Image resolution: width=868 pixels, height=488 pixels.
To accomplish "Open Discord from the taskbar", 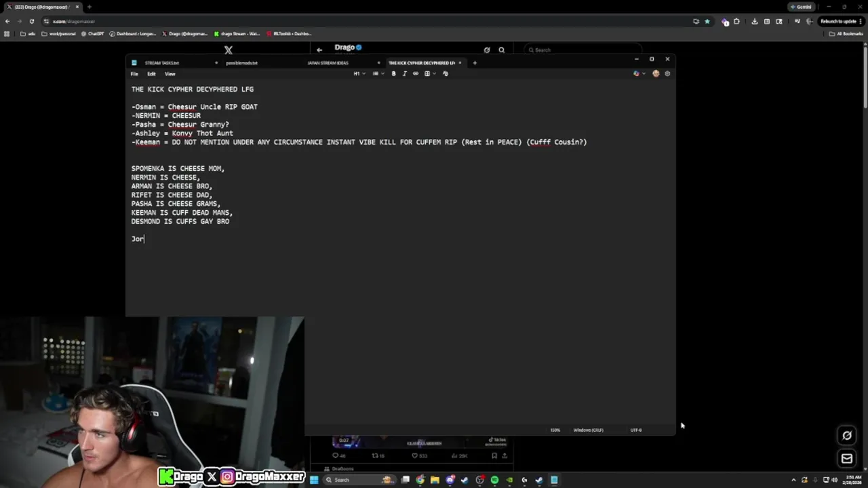I will pos(450,480).
